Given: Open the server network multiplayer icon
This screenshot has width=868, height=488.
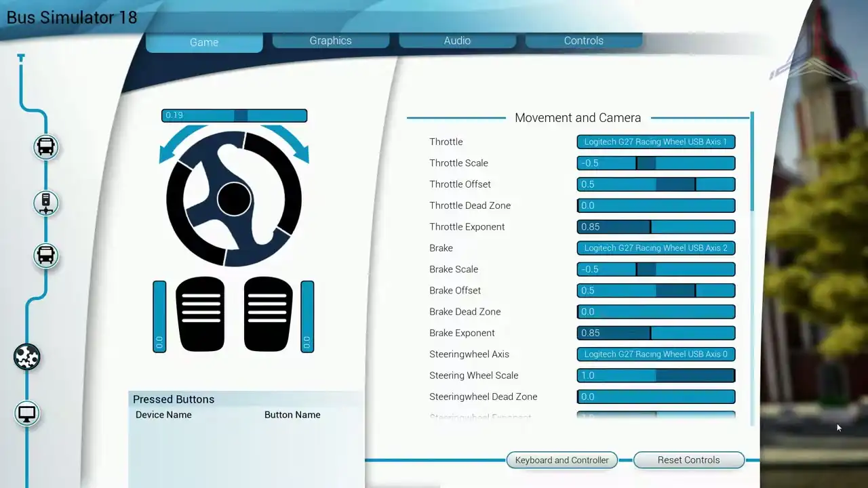Looking at the screenshot, I should 45,203.
